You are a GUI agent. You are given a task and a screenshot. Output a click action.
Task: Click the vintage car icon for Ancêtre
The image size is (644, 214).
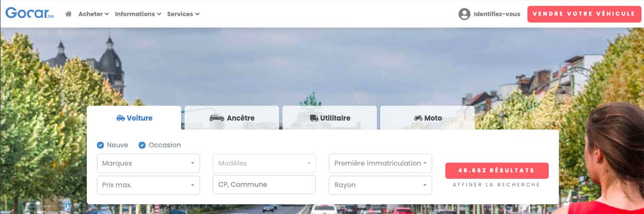click(217, 118)
